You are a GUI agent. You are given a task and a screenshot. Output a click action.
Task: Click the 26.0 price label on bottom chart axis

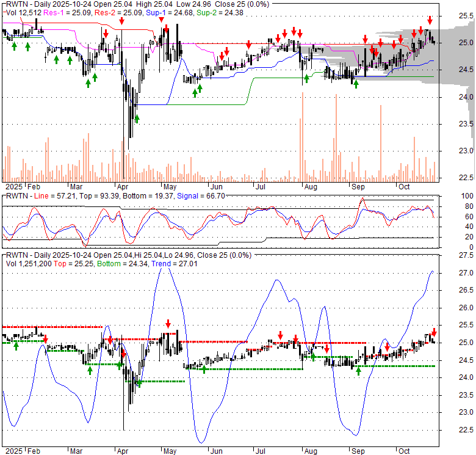point(466,308)
